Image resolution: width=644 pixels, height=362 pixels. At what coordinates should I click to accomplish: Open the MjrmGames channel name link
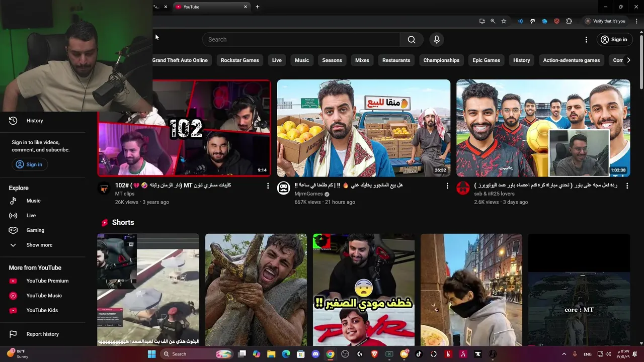(308, 194)
